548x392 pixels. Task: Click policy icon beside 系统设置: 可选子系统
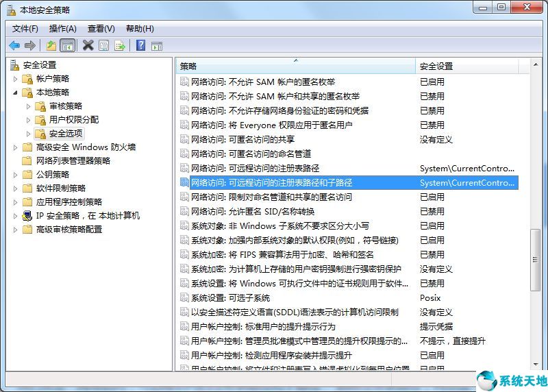coord(184,297)
